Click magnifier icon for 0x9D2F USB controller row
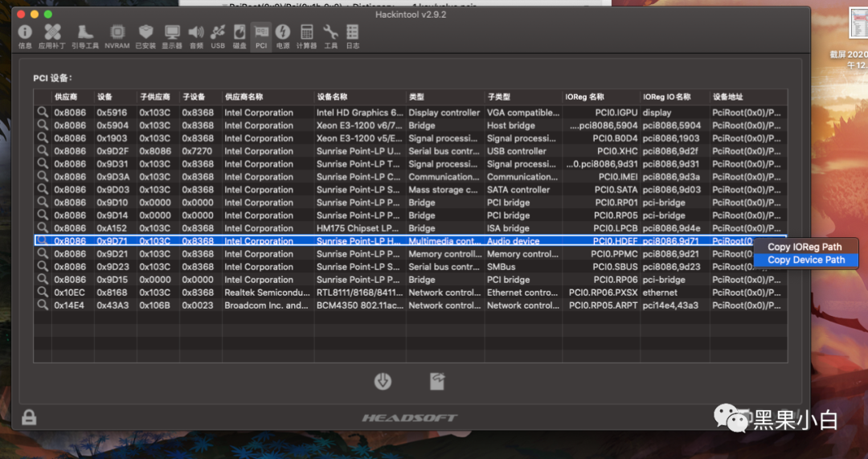868x459 pixels. click(43, 150)
